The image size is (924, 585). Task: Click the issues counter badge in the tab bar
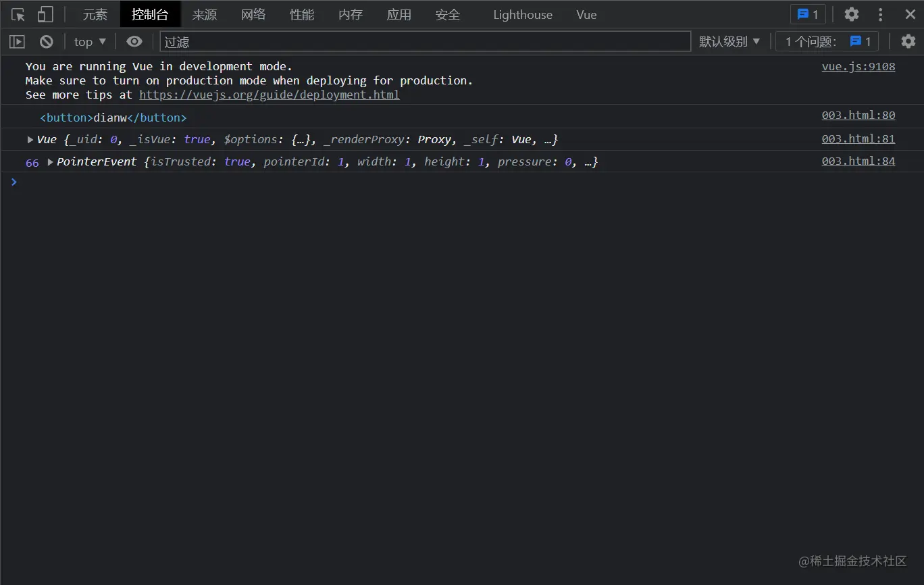pyautogui.click(x=808, y=14)
